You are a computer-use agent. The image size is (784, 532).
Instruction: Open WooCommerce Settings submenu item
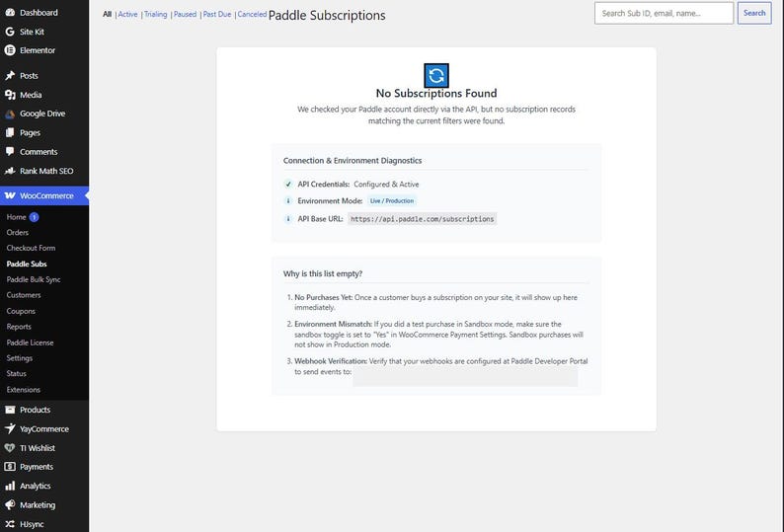(x=20, y=358)
